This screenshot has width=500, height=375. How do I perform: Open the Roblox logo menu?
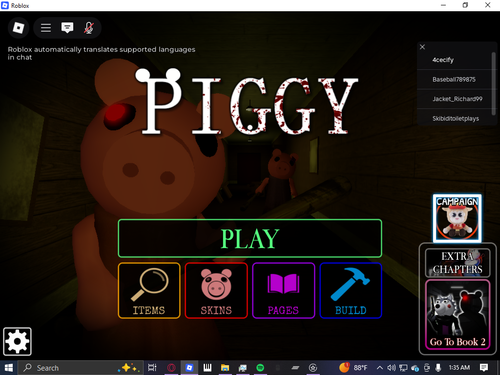(18, 28)
